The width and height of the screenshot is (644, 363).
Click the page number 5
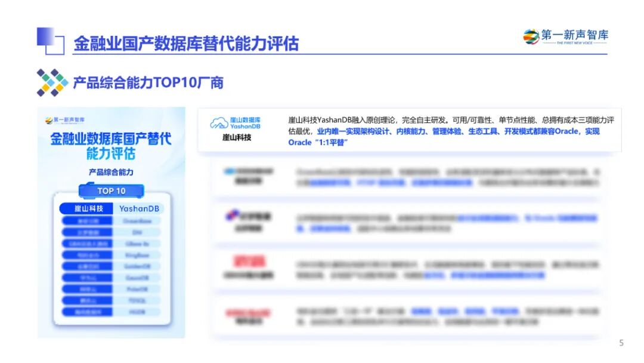[x=621, y=343]
